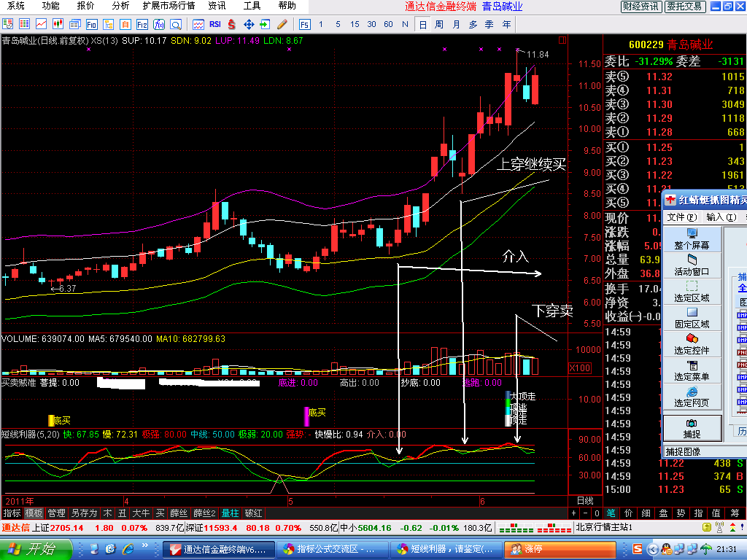Click the minus zoom button near 日线

click(586, 513)
